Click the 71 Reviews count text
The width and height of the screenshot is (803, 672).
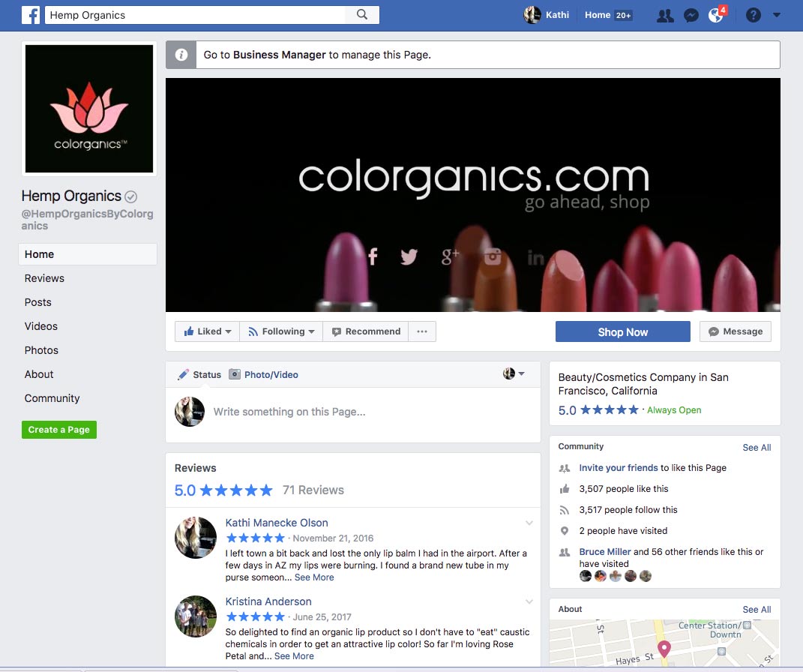pos(313,490)
